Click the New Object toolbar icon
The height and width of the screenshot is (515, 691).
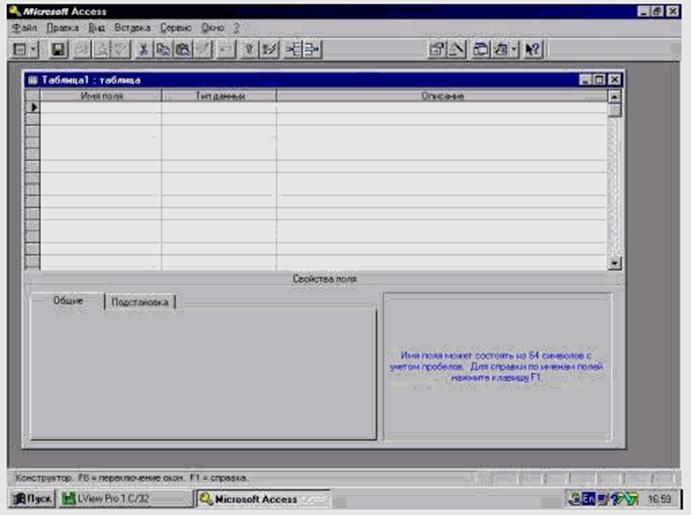(501, 49)
